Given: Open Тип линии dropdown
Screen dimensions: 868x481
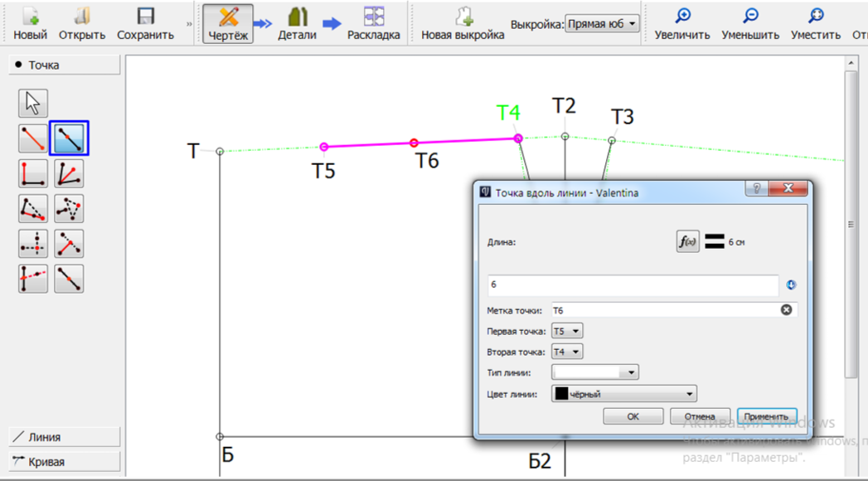Looking at the screenshot, I should click(595, 372).
